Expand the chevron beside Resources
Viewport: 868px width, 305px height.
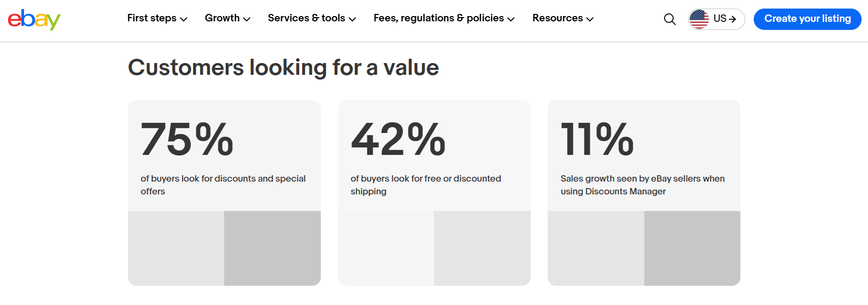coord(590,19)
